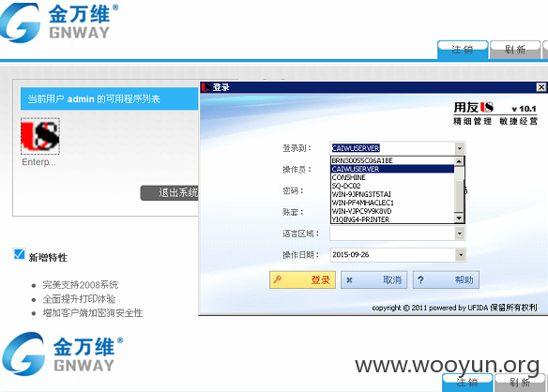Select WIN-PF4MHACLEC1 server entry

[x=392, y=203]
